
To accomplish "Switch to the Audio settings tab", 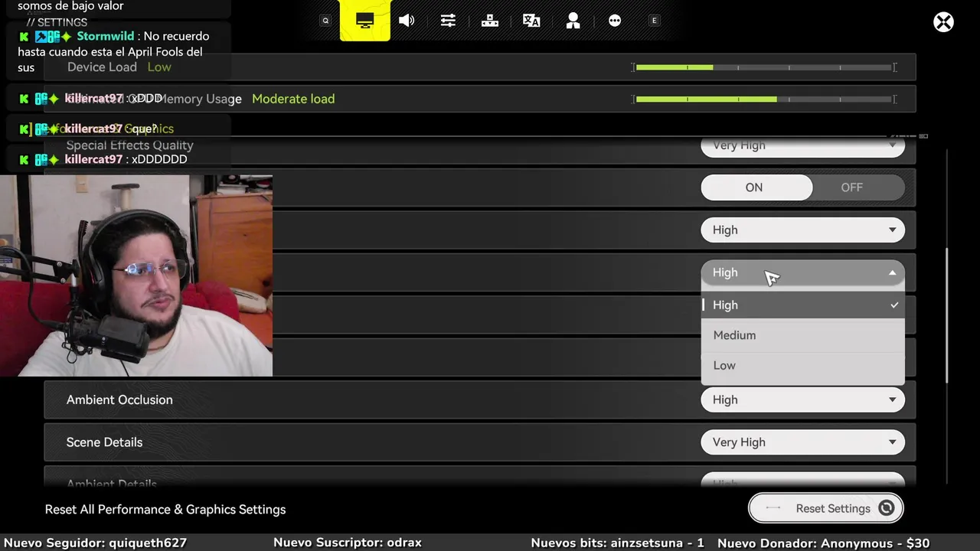I will [x=407, y=21].
